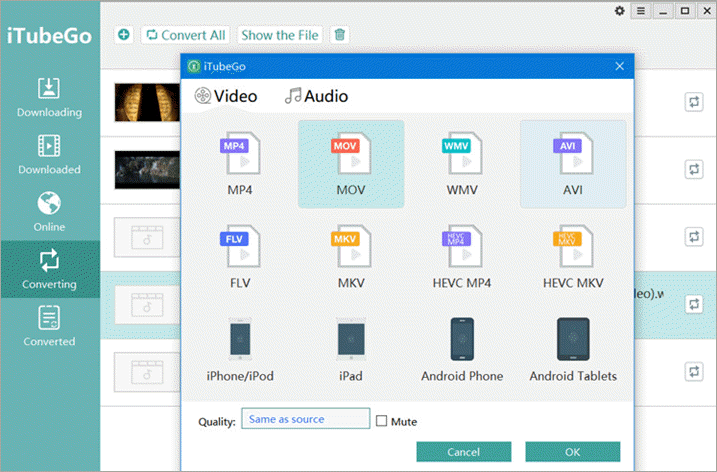Screen dimensions: 717x472
Task: Select the third audio file thumbnail
Action: [147, 237]
